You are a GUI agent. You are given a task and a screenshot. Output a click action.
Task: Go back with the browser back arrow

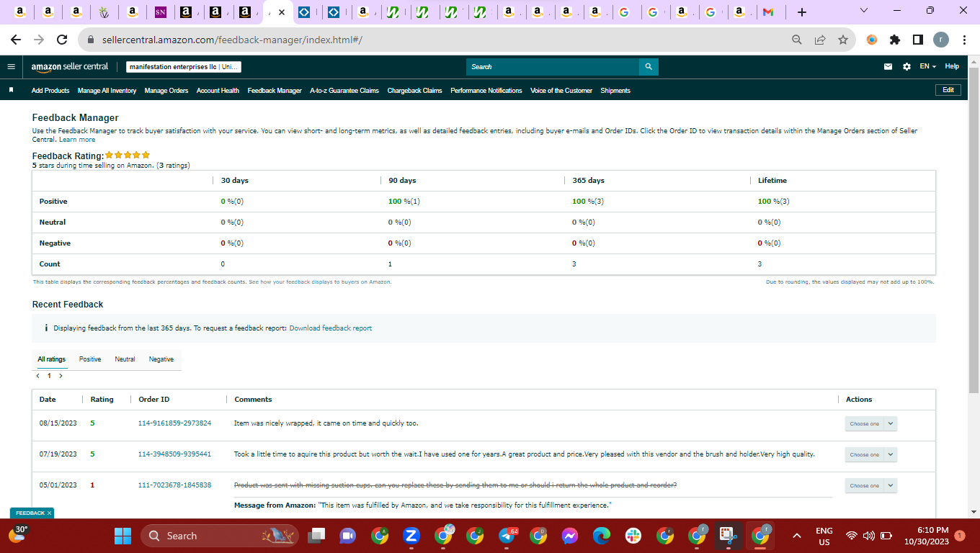(16, 40)
